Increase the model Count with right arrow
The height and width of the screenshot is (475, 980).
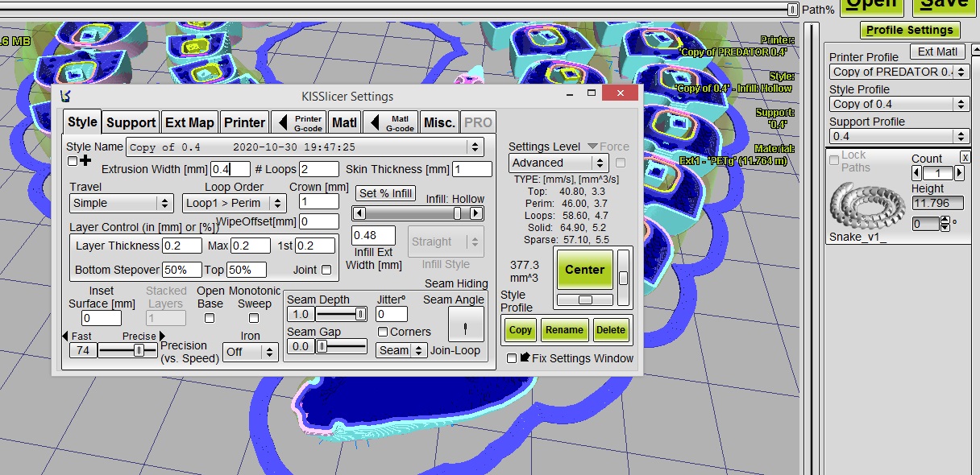click(x=959, y=173)
